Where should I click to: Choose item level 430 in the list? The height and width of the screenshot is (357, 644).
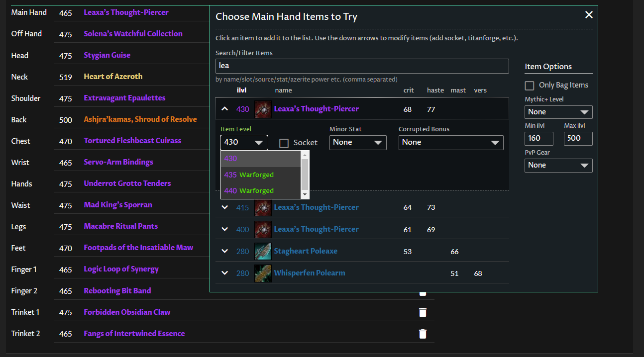coord(261,159)
